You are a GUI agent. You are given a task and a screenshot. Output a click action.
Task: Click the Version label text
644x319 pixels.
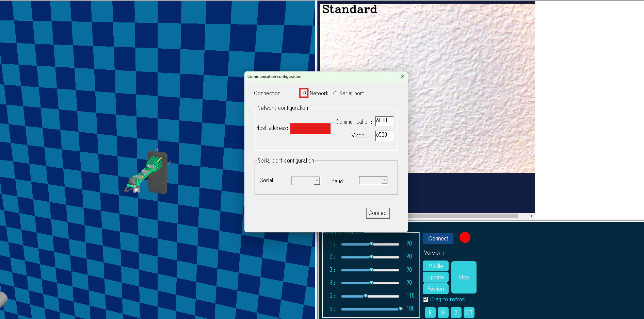pos(434,253)
